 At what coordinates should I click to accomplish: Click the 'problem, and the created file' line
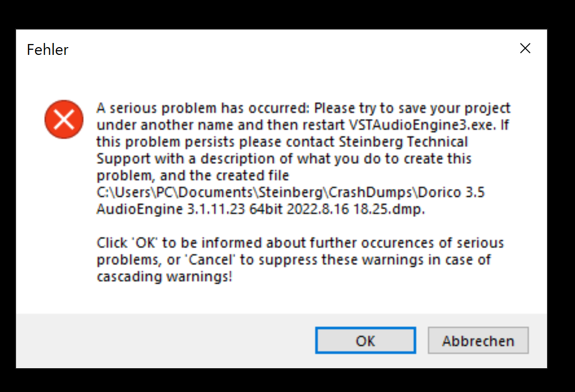pos(193,175)
